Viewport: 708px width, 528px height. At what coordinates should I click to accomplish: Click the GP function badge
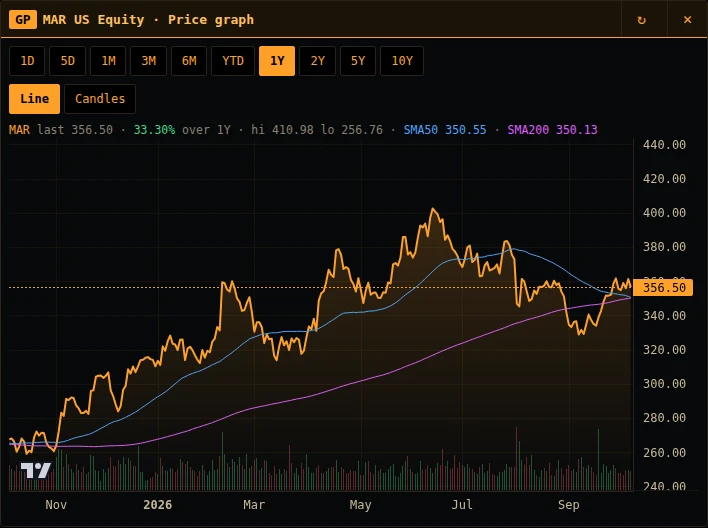click(x=23, y=20)
